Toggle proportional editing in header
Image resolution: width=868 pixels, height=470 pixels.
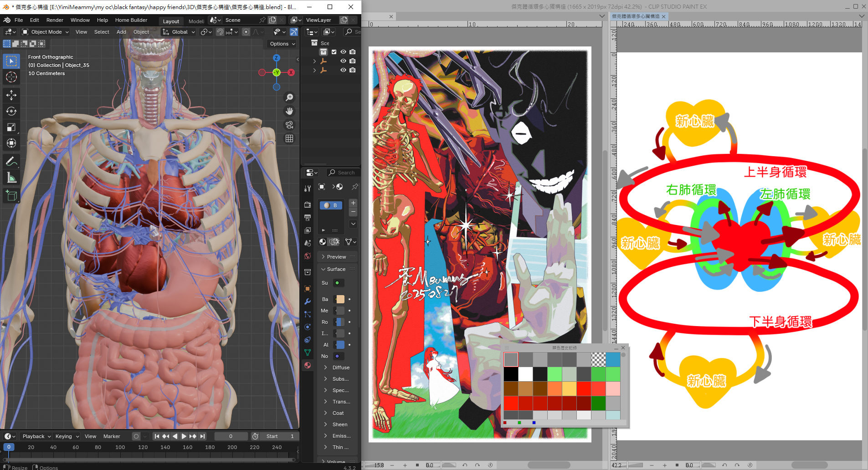[x=246, y=32]
